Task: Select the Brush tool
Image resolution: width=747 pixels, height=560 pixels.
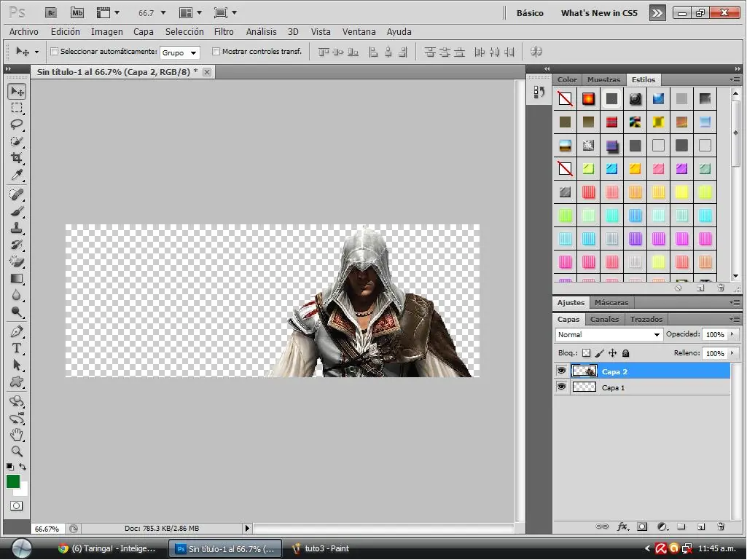Action: point(17,211)
